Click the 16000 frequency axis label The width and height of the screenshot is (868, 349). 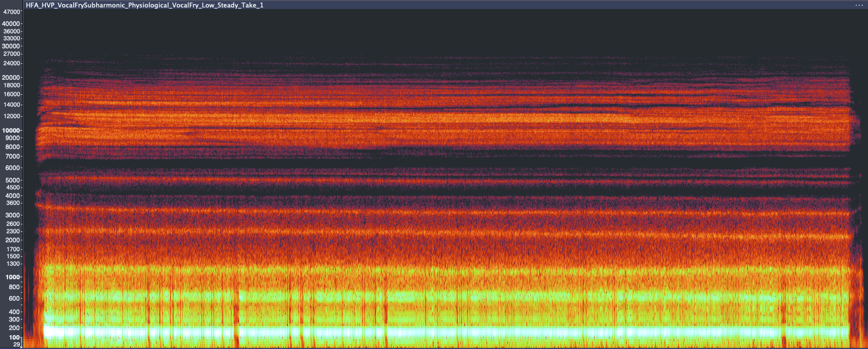(x=11, y=94)
